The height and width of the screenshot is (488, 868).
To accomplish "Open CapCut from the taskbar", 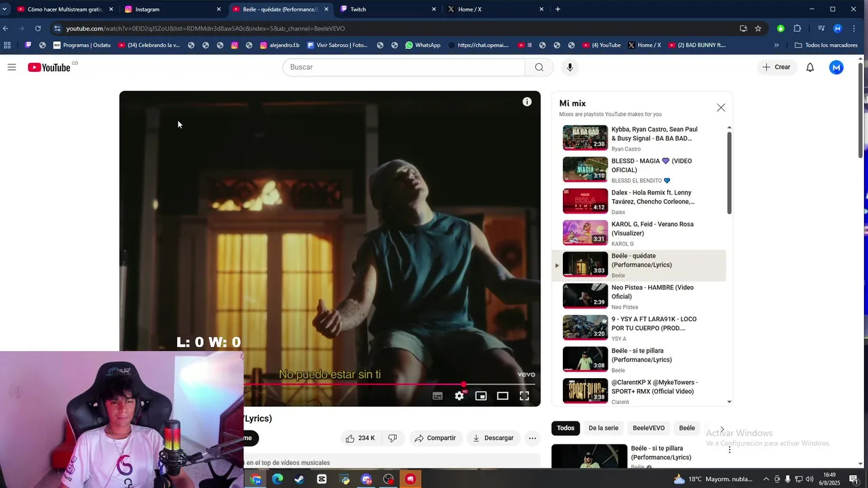I will (x=321, y=479).
